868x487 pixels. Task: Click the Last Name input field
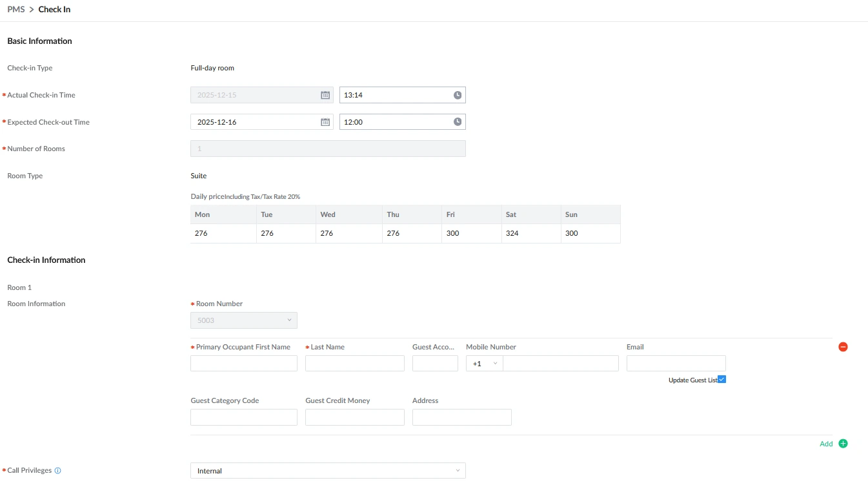pos(354,363)
